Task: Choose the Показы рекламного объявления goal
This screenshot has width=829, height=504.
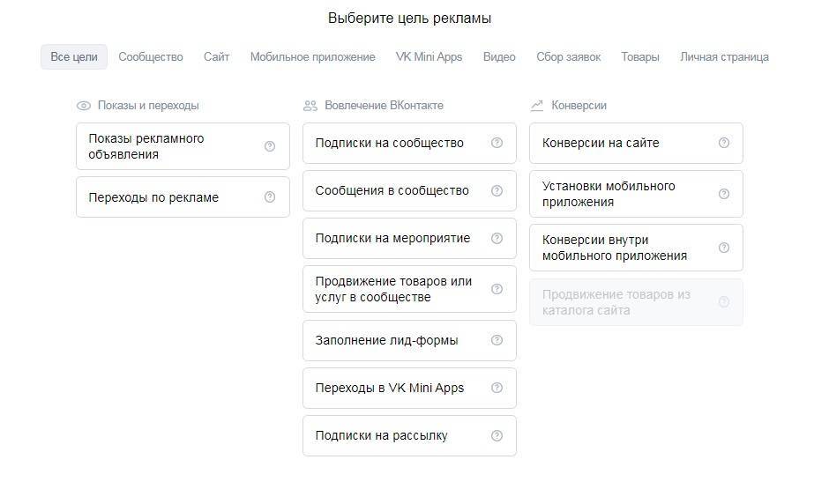Action: (x=168, y=146)
